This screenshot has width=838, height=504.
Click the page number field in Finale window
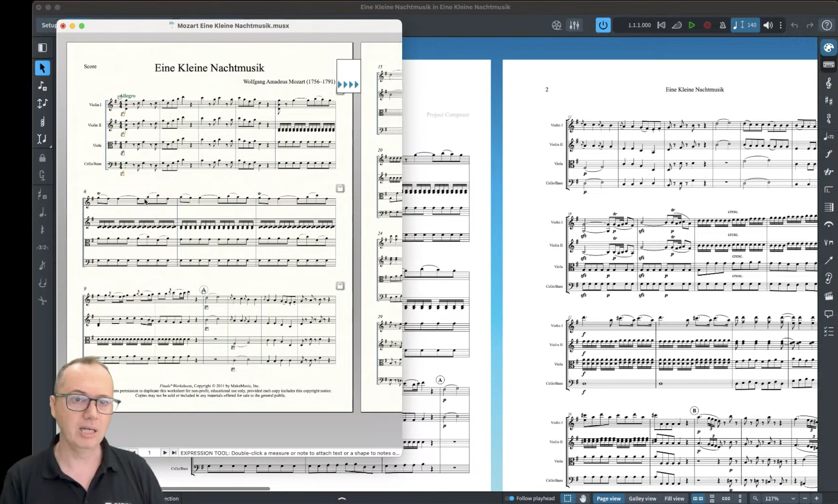149,453
